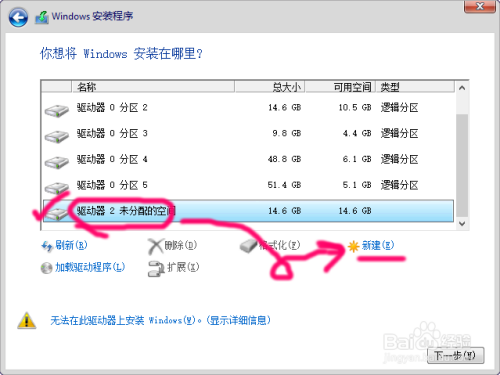Screen dimensions: 500x375
Task: Click the partition list scrollbar thumb
Action: [x=462, y=166]
